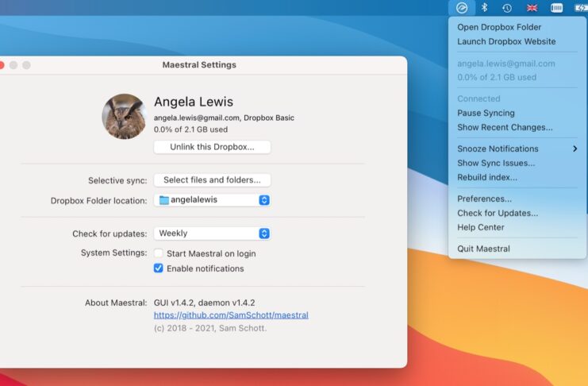Close the Maestral Settings window
588x386 pixels.
(2, 65)
